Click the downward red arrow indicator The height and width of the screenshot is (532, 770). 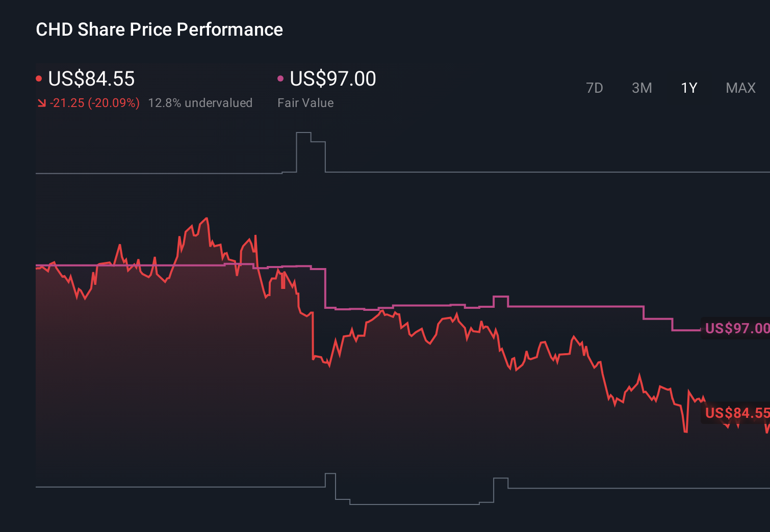42,103
